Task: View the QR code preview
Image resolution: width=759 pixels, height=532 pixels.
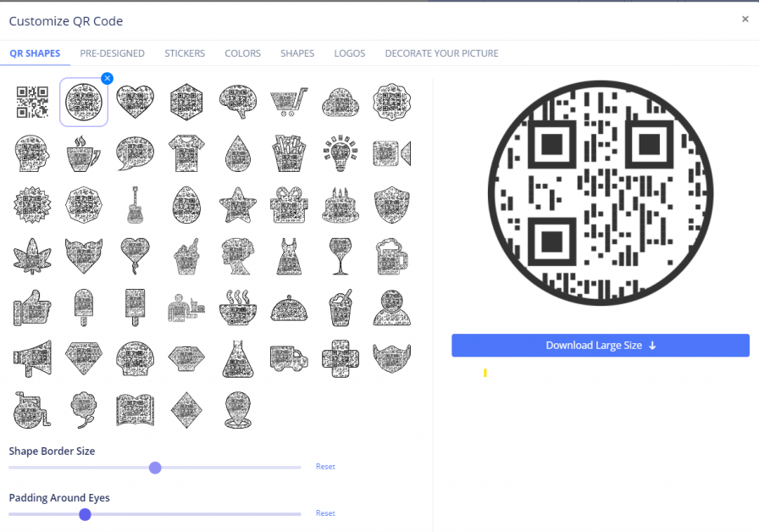Action: coord(600,192)
